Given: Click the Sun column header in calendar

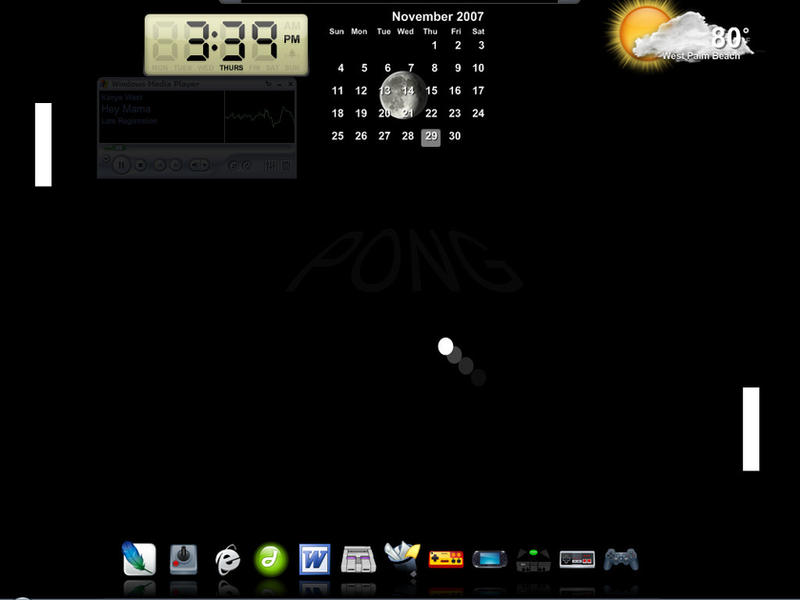Looking at the screenshot, I should pos(337,31).
